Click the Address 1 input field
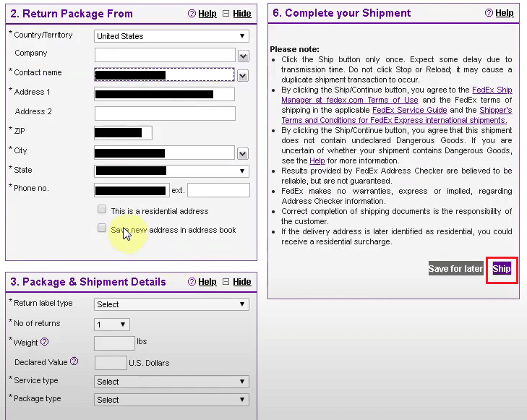 point(164,94)
